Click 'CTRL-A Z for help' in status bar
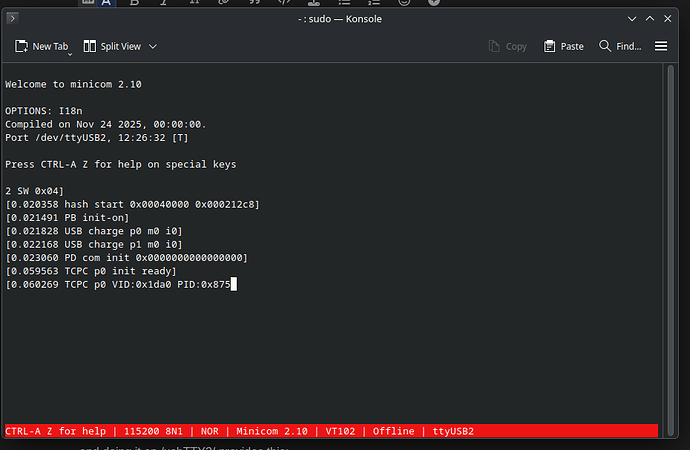Image resolution: width=690 pixels, height=450 pixels. pyautogui.click(x=55, y=431)
